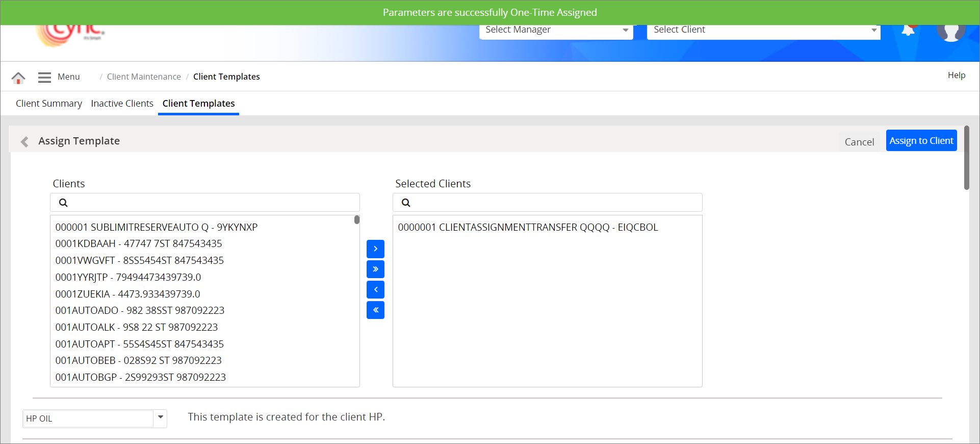980x444 pixels.
Task: Open the HP OIL template dropdown
Action: (160, 418)
